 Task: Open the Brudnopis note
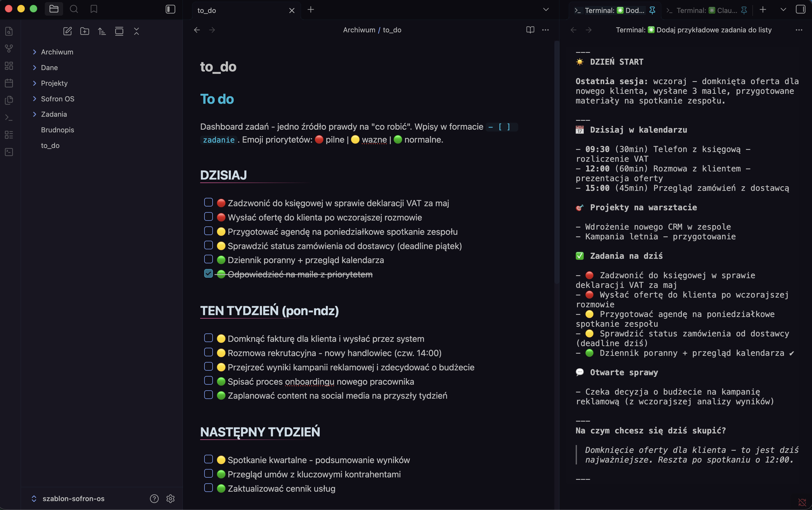click(58, 130)
